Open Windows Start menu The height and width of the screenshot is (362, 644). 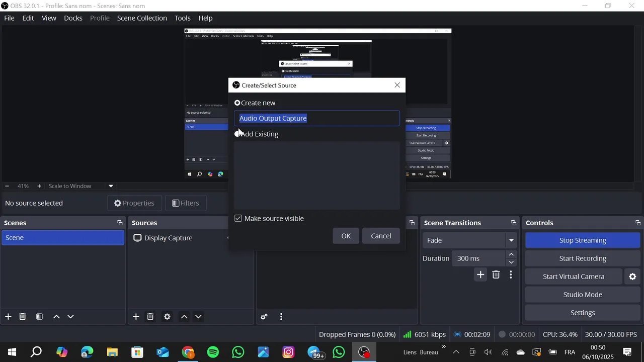click(x=12, y=352)
